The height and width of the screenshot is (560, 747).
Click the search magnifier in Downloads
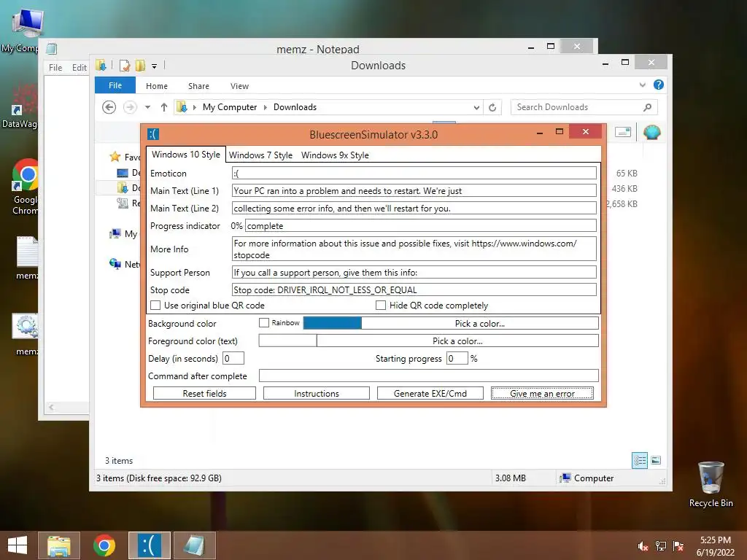647,107
